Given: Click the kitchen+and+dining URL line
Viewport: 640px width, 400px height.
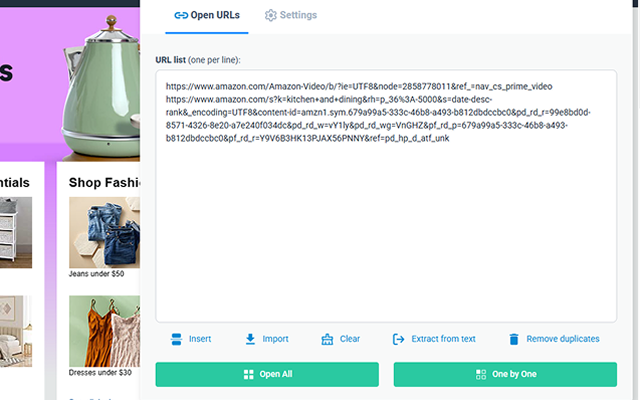Looking at the screenshot, I should click(378, 119).
